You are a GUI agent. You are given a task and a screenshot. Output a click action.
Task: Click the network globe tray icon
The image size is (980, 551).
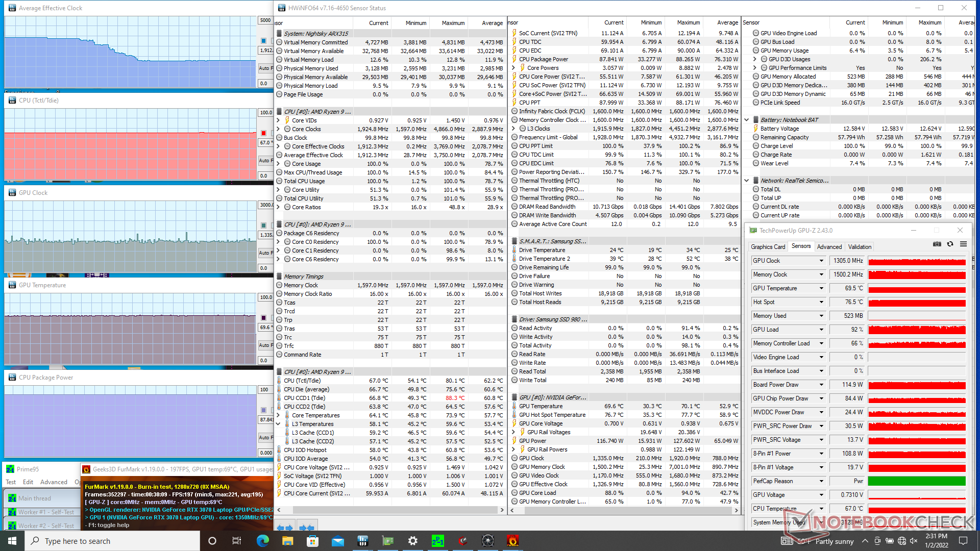901,541
